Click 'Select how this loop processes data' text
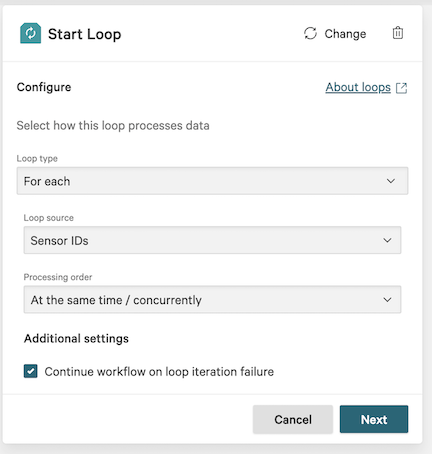Screen dimensions: 432x454 point(113,126)
